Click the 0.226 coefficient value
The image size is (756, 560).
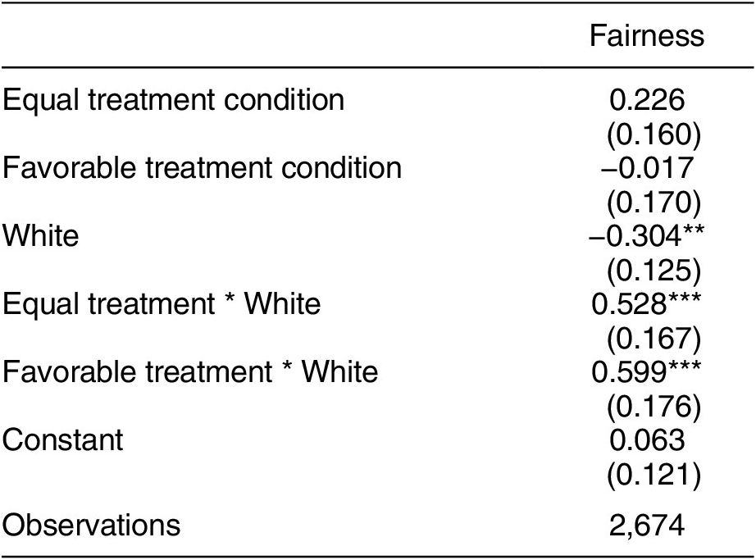(x=646, y=100)
